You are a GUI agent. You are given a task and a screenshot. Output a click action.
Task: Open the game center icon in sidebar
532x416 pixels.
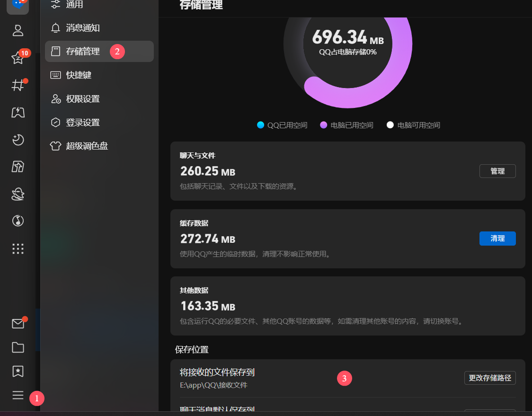point(18,112)
